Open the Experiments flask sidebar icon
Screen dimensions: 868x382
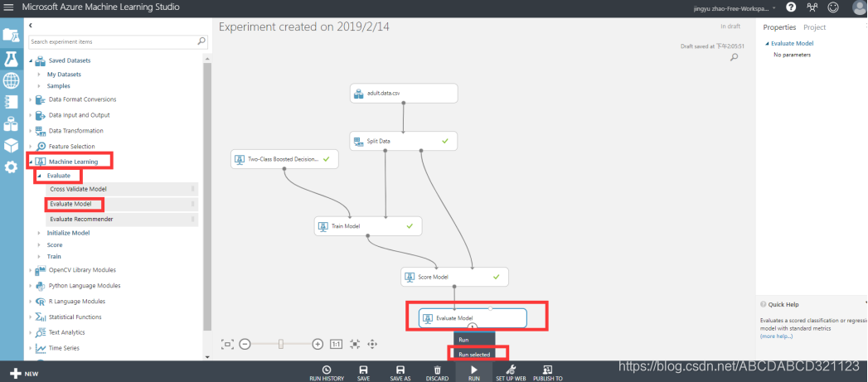[x=11, y=57]
